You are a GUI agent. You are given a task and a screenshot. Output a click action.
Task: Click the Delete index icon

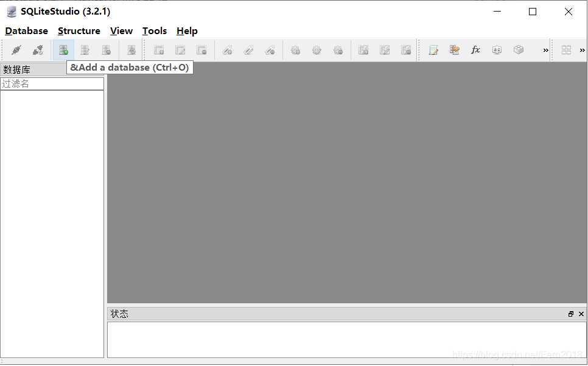270,50
